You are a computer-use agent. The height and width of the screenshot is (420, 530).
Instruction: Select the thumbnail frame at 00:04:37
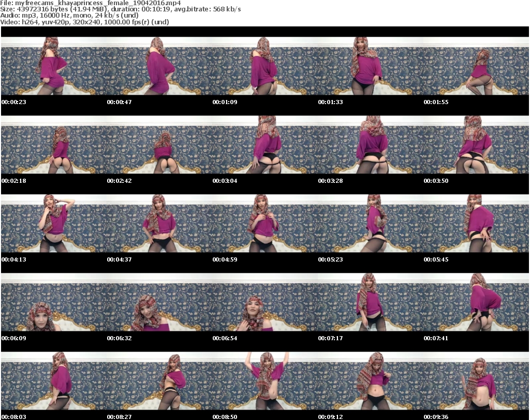(159, 223)
